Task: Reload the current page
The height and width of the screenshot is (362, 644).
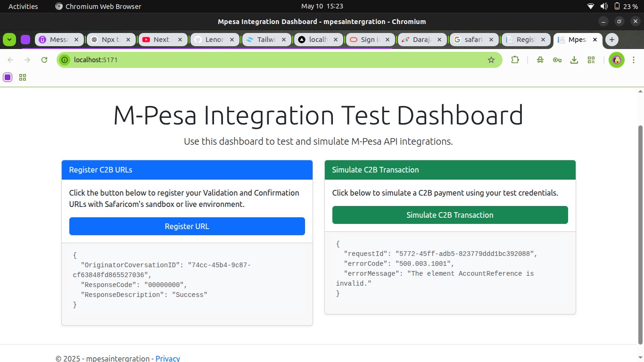Action: (44, 60)
